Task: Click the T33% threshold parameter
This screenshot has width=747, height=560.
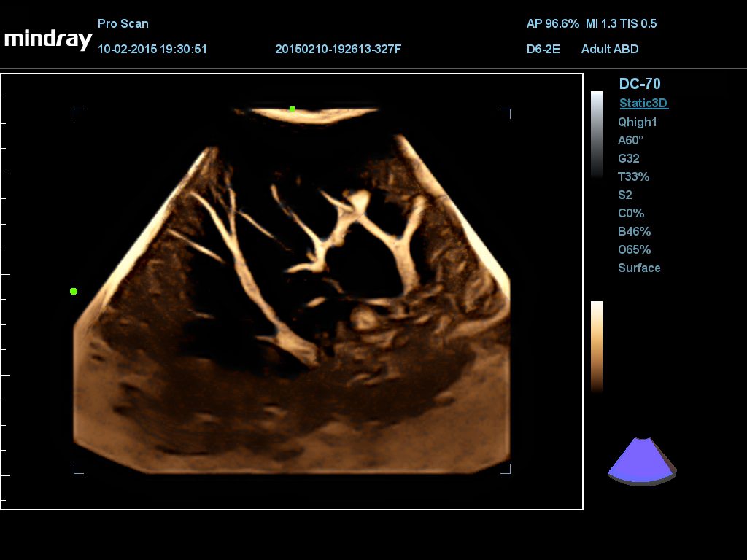Action: tap(633, 176)
